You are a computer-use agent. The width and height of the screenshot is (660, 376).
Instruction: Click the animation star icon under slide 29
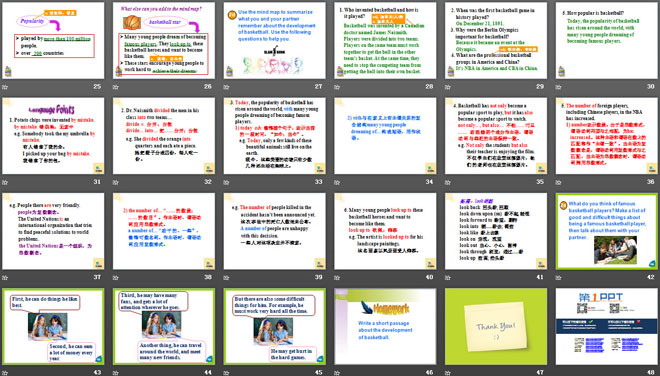[x=447, y=87]
